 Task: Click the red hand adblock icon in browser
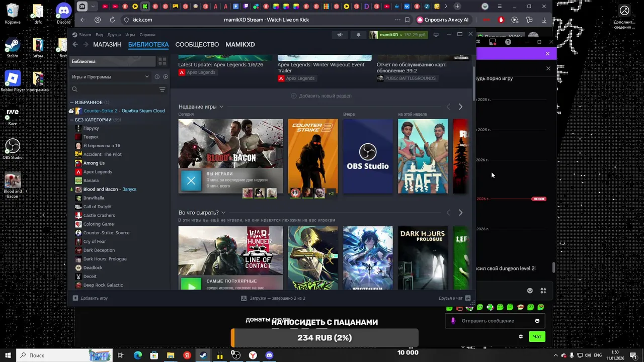(501, 20)
